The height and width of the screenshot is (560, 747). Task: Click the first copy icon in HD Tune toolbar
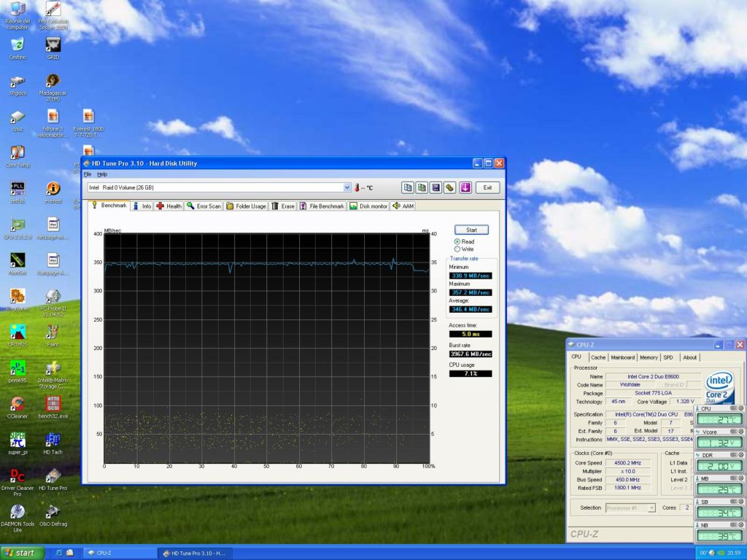407,187
